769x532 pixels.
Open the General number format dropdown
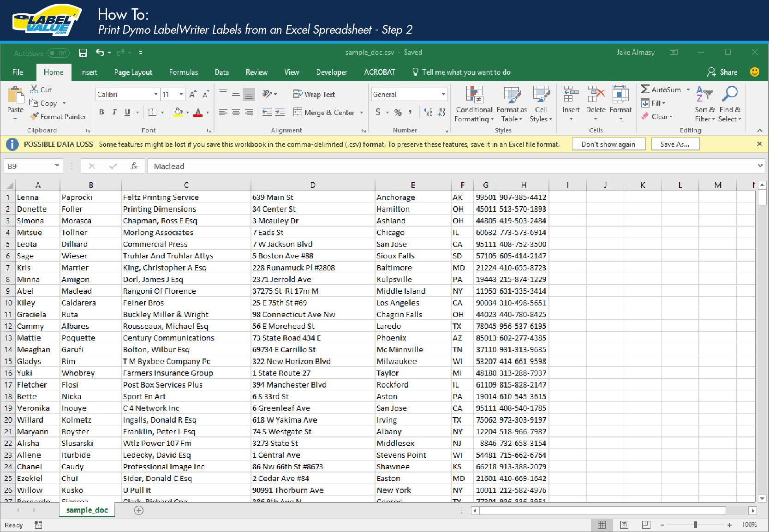pyautogui.click(x=443, y=94)
